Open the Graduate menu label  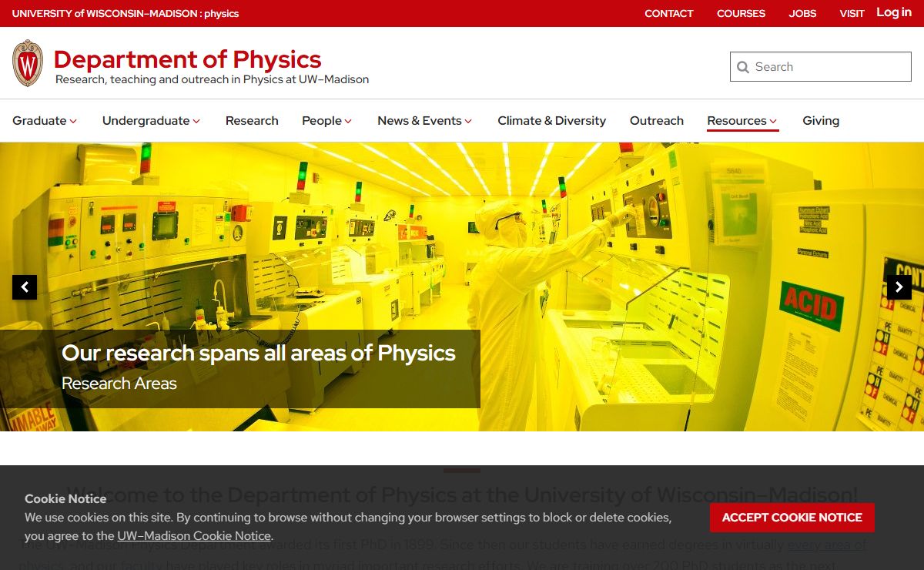39,121
